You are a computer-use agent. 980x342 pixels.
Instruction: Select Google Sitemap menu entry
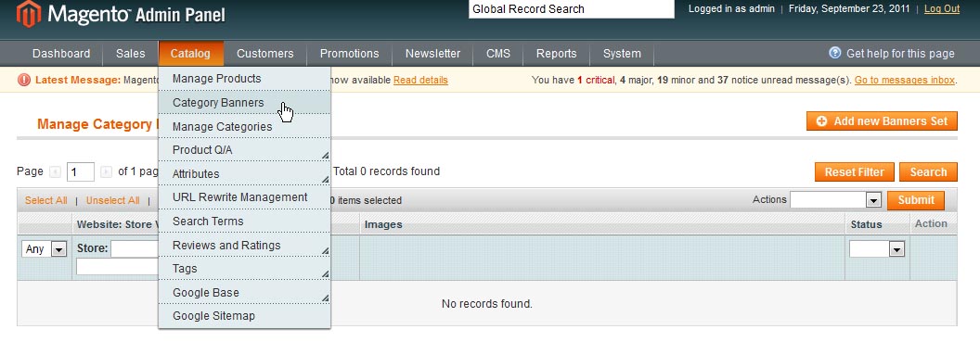tap(244, 316)
